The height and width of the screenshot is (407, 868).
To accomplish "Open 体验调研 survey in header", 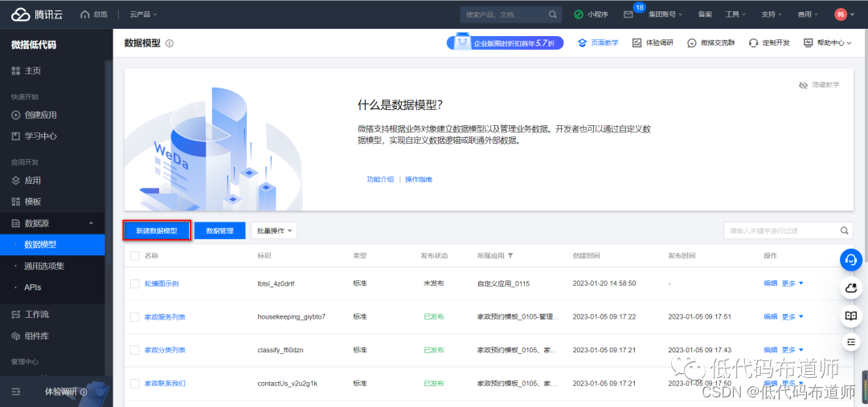I will pyautogui.click(x=653, y=43).
